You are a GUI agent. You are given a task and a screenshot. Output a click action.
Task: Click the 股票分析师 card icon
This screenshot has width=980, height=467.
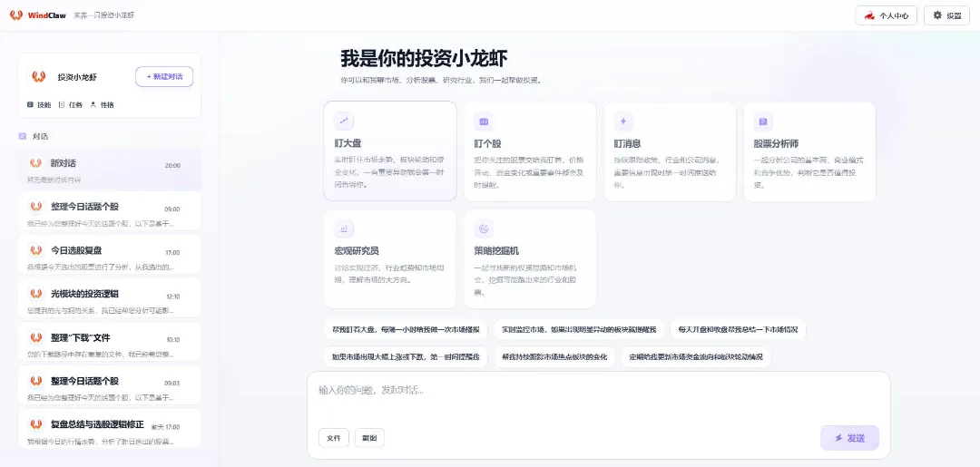point(763,122)
